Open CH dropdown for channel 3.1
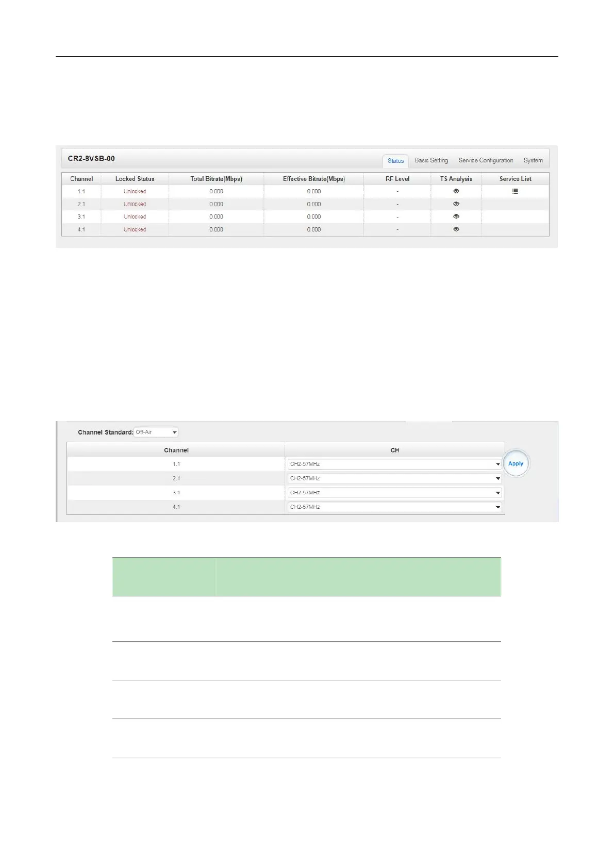The image size is (614, 868). click(394, 493)
